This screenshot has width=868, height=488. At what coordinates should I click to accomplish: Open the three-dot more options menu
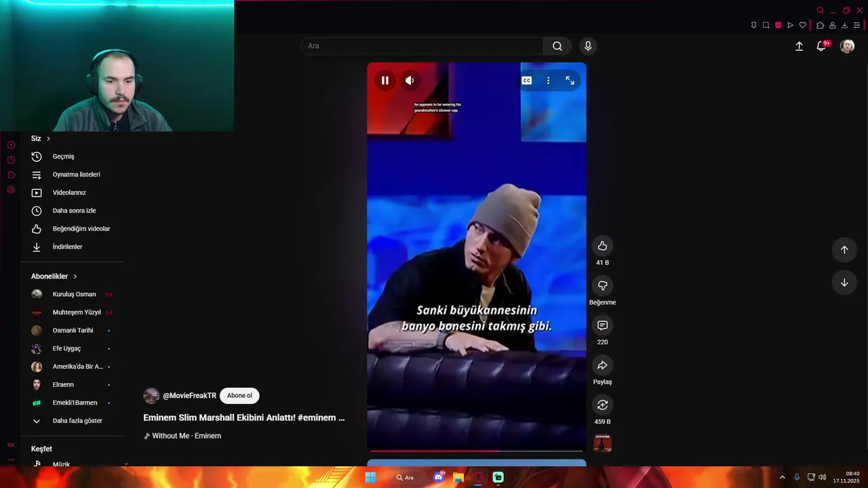coord(548,80)
